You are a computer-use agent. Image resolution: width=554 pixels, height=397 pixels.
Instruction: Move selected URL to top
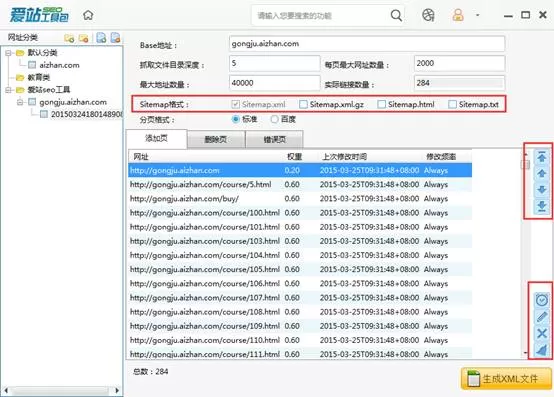tap(542, 156)
